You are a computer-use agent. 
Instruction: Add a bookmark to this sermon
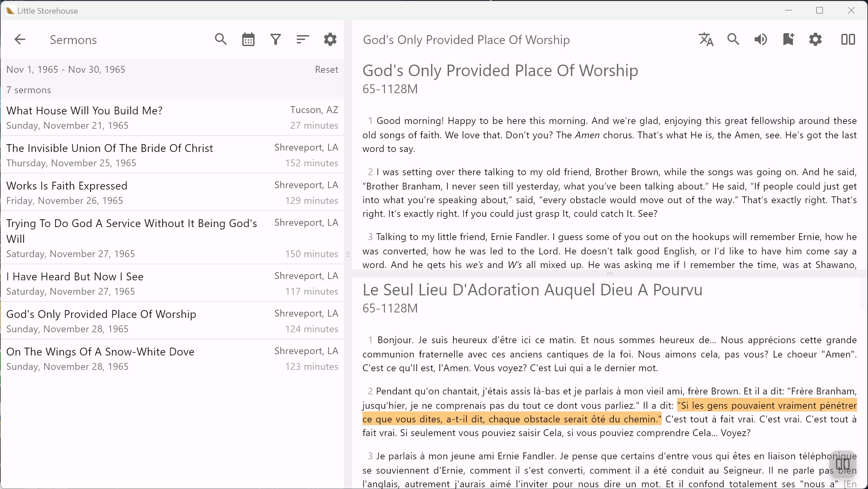click(x=788, y=40)
